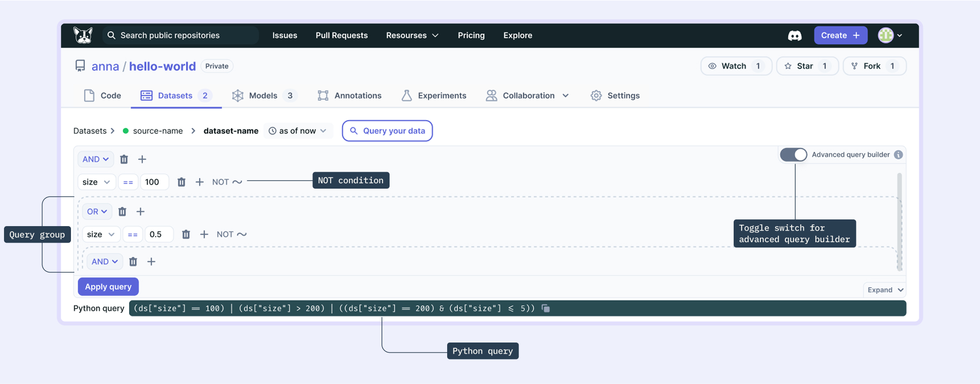Copy the Python query to clipboard
The width and height of the screenshot is (980, 384).
(545, 308)
